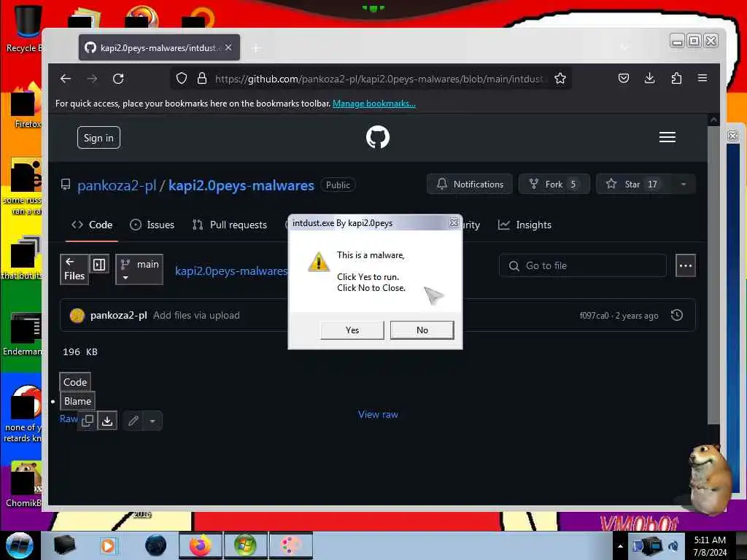Open the Firefox extensions puzzle icon

click(x=676, y=78)
